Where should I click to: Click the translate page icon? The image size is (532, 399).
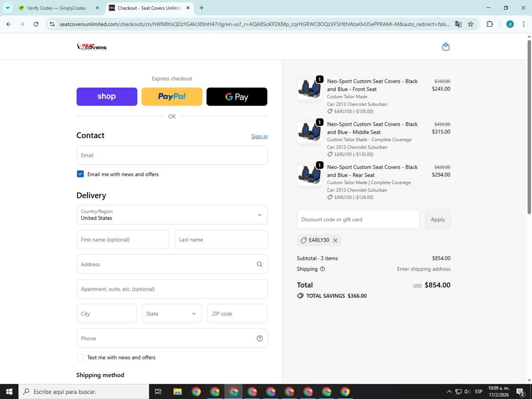tap(458, 24)
